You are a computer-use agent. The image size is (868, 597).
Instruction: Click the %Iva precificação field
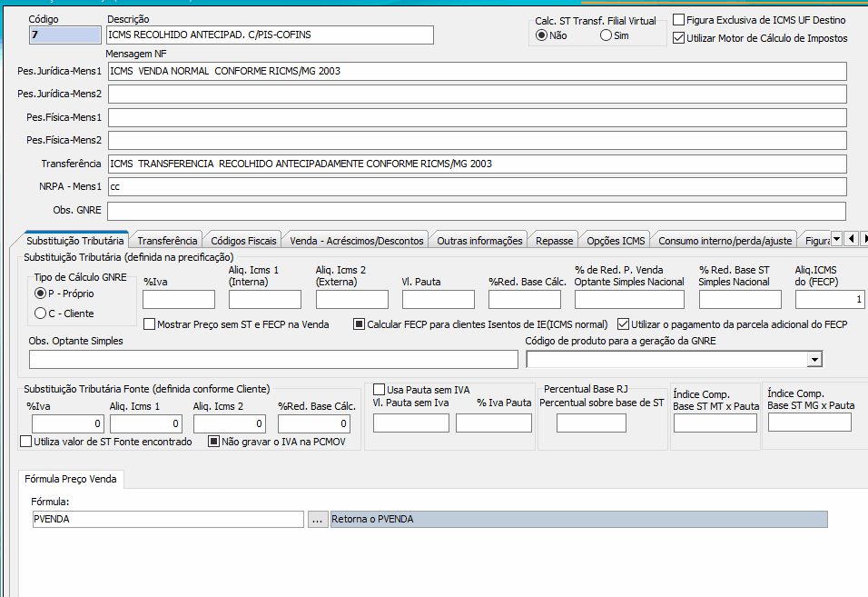tap(179, 300)
